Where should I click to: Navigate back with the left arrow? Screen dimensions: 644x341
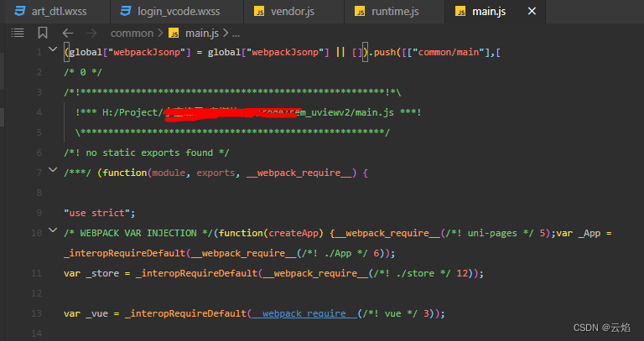pyautogui.click(x=67, y=33)
